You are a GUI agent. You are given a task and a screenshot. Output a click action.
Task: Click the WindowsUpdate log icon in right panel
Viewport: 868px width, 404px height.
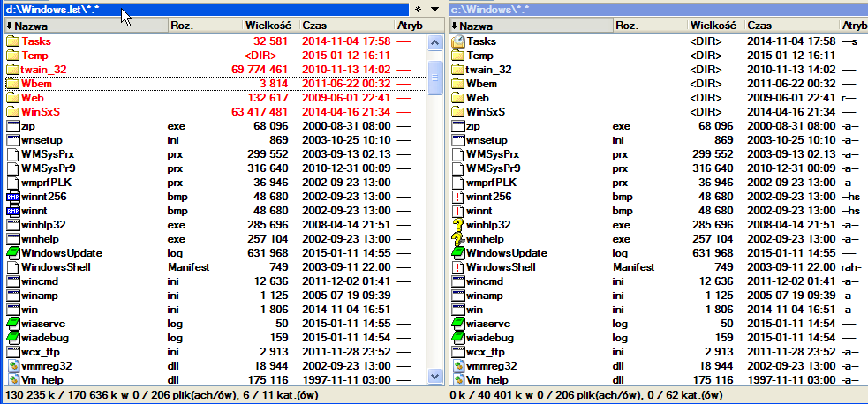(457, 253)
